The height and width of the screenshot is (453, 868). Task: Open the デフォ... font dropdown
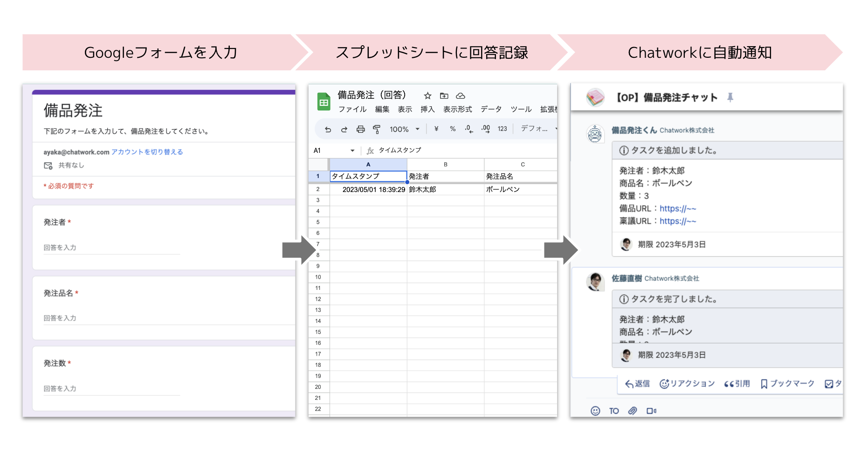pyautogui.click(x=538, y=129)
